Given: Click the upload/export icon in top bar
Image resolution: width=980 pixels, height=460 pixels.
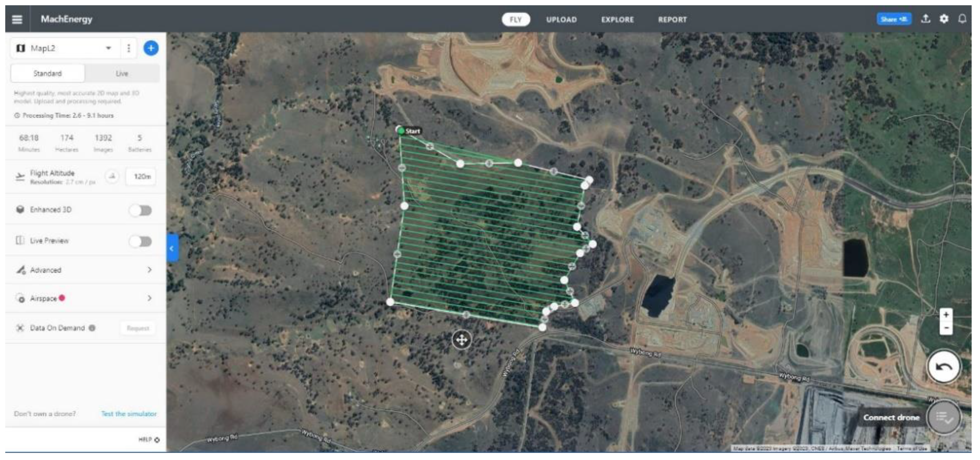Looking at the screenshot, I should click(925, 19).
